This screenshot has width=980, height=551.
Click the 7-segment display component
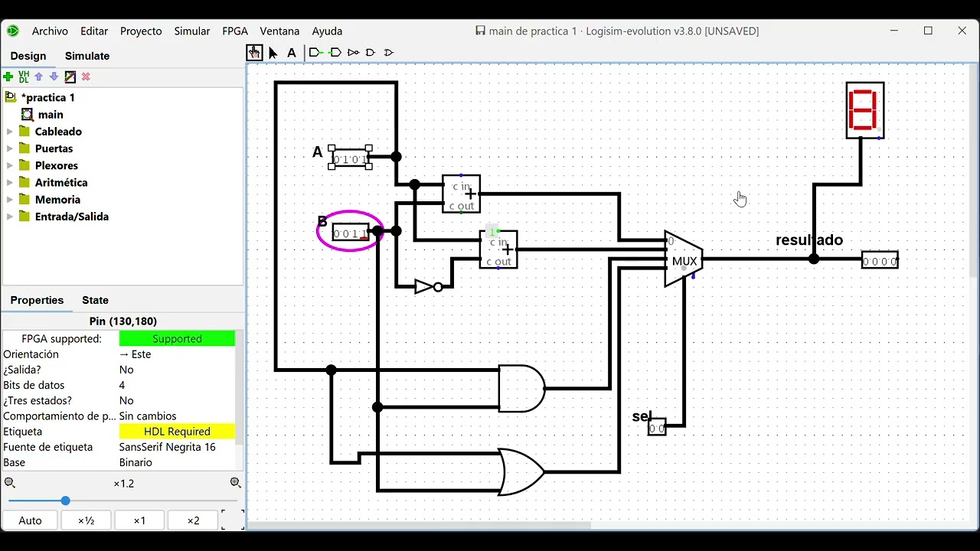pyautogui.click(x=865, y=110)
